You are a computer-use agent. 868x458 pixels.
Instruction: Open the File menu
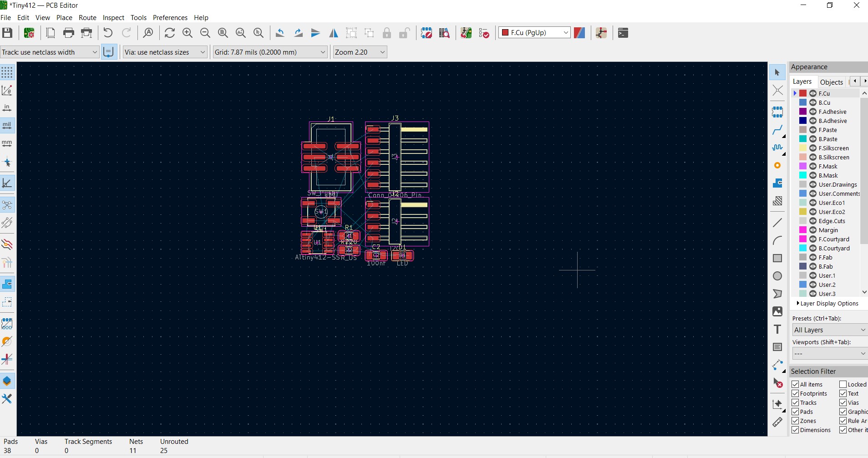(x=6, y=17)
